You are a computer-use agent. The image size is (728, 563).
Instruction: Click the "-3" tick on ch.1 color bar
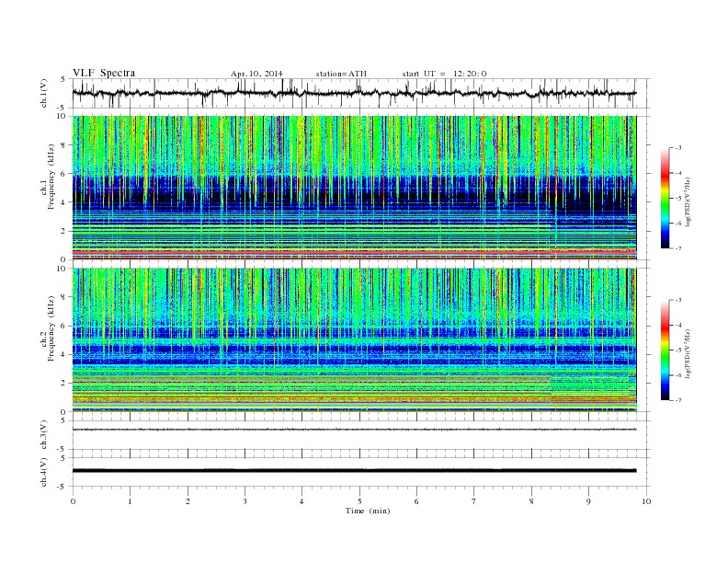pyautogui.click(x=677, y=148)
